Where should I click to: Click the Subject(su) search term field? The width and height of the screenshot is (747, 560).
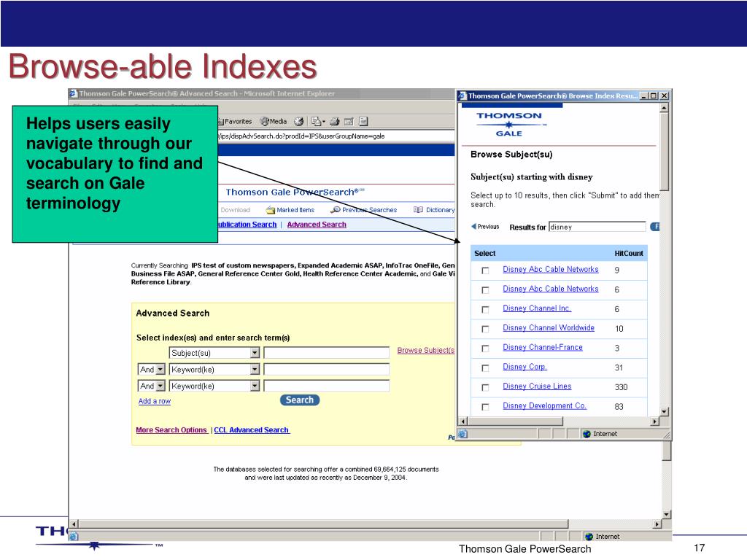coord(327,353)
